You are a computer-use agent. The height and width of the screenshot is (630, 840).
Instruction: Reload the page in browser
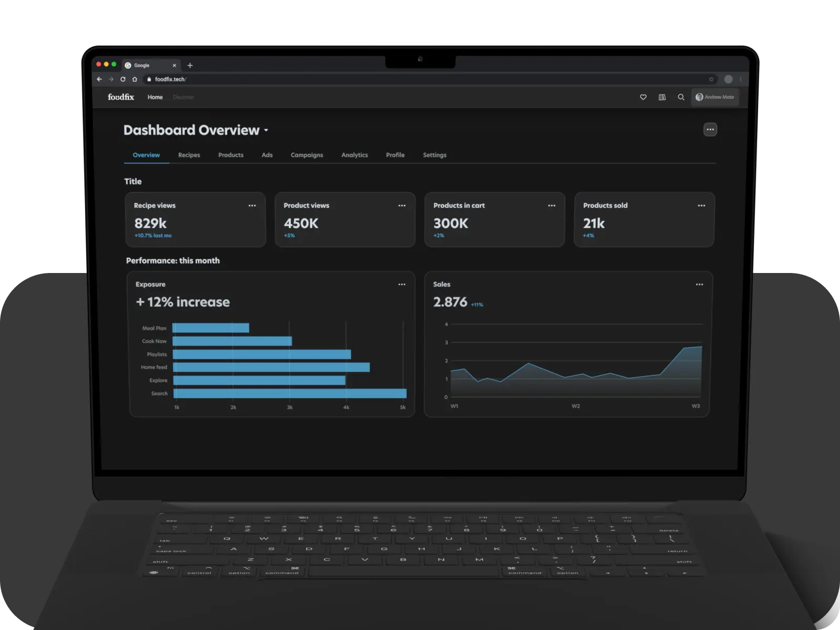pyautogui.click(x=123, y=79)
